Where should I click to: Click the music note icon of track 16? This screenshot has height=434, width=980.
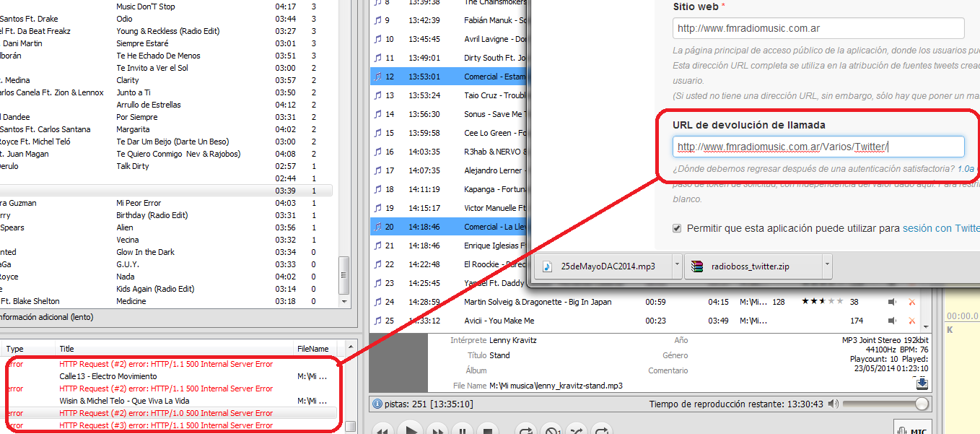click(x=377, y=152)
